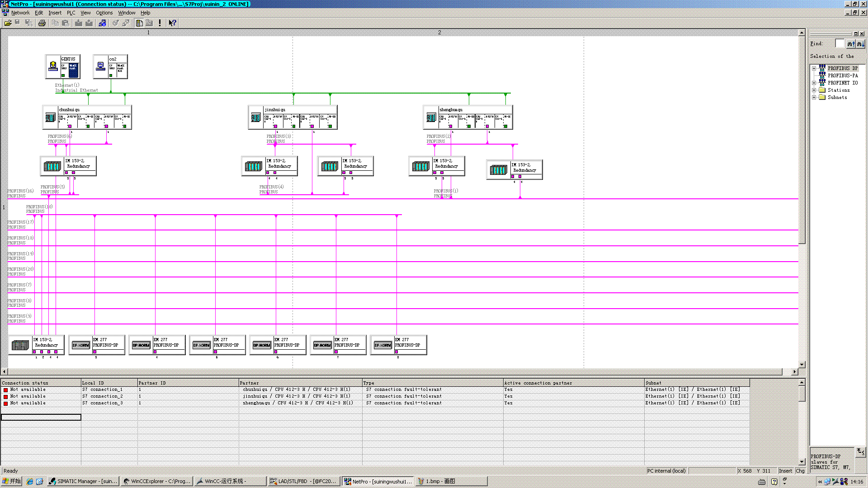868x488 pixels.
Task: Click the exclamation mark toolbar icon
Action: 160,23
